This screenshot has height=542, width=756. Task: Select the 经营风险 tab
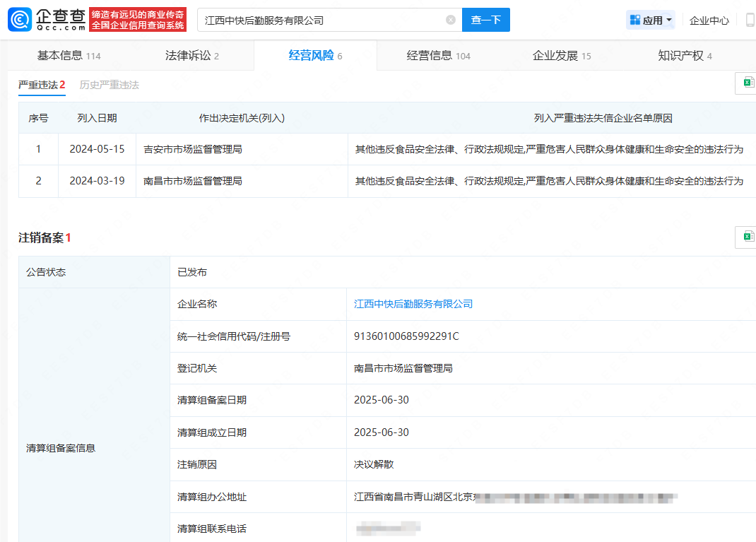click(x=315, y=56)
